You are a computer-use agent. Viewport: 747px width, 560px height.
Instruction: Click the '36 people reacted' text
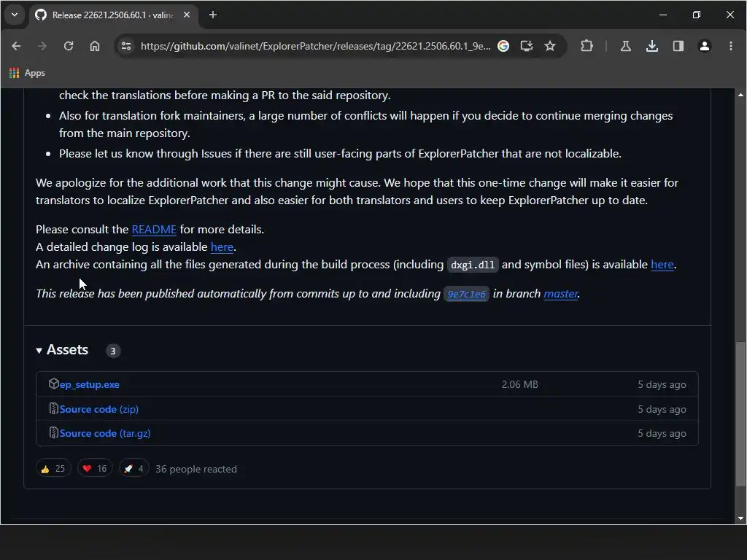[x=196, y=469]
